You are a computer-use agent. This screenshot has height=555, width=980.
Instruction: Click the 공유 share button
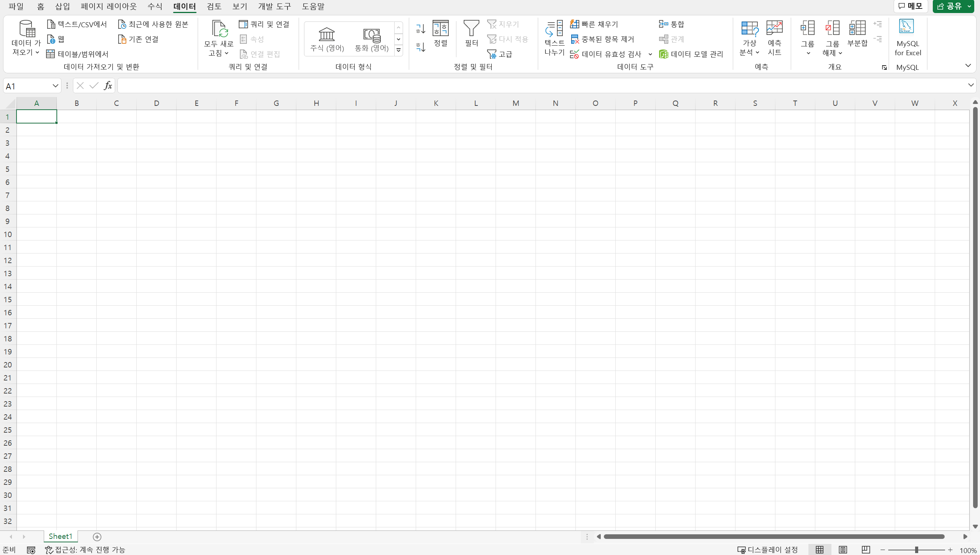(x=949, y=6)
